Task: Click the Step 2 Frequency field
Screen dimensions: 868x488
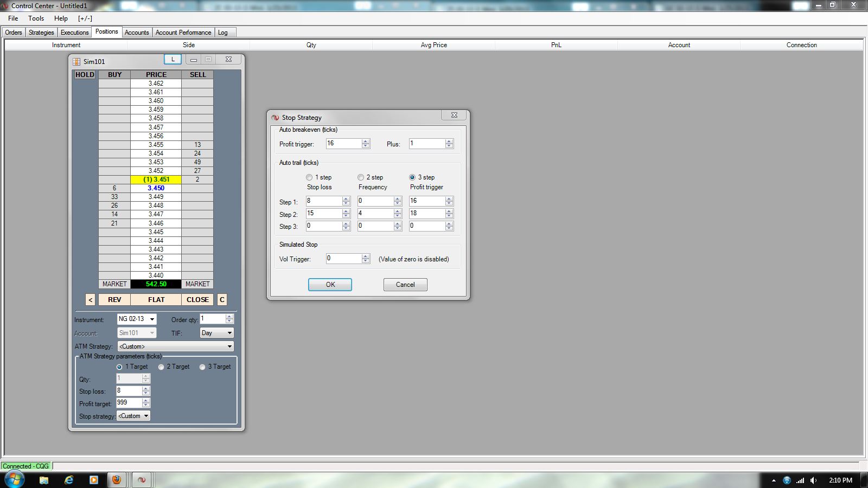Action: click(375, 213)
